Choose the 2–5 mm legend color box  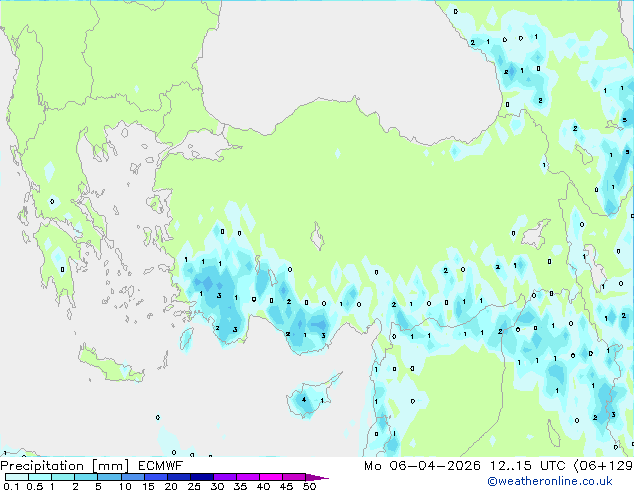[86, 477]
